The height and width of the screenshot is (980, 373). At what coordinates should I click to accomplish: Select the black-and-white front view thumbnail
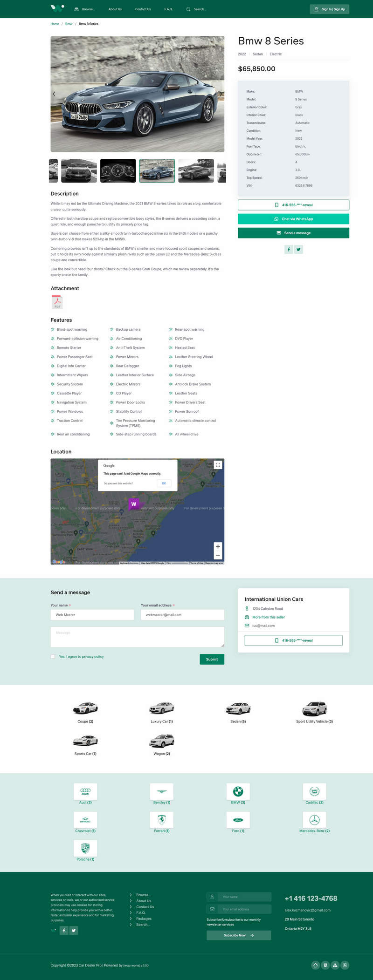pyautogui.click(x=79, y=170)
